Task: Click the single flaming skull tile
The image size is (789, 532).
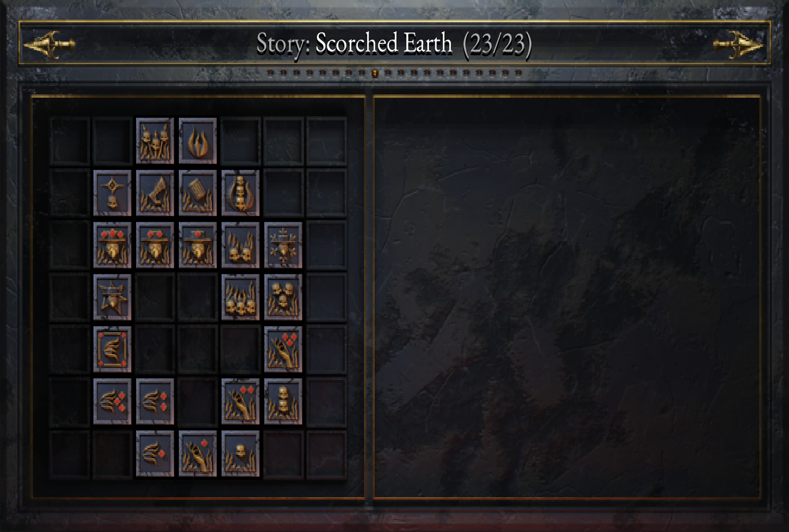Action: pyautogui.click(x=240, y=454)
